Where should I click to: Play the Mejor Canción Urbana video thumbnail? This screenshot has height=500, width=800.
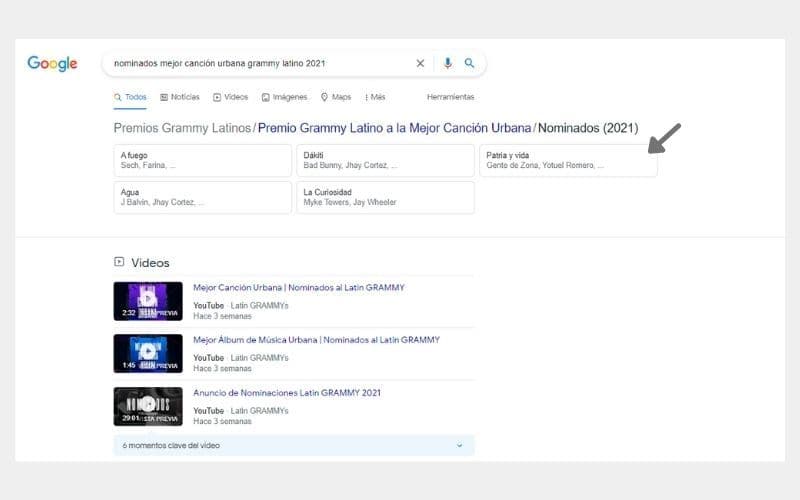coord(148,301)
